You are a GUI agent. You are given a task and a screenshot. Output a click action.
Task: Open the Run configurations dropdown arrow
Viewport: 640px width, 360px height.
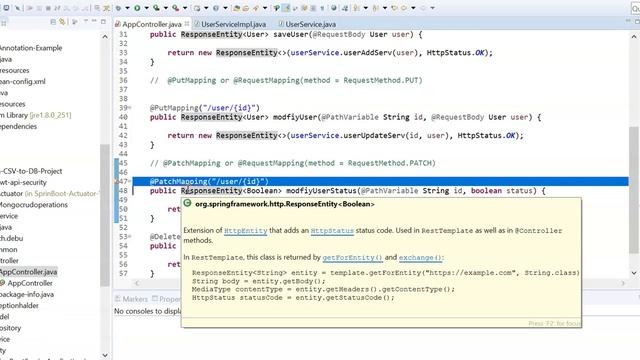click(x=147, y=8)
